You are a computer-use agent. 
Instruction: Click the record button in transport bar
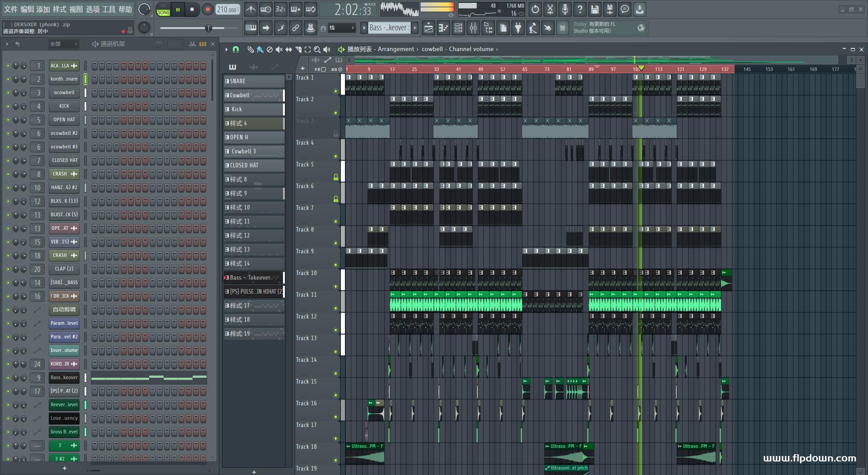[208, 9]
